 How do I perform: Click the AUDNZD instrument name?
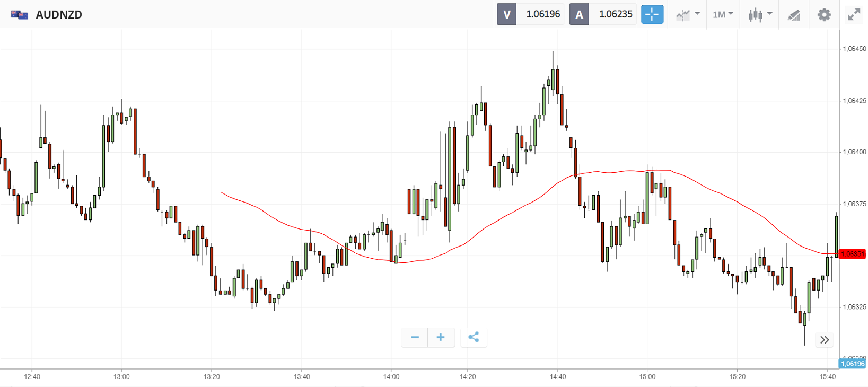point(59,15)
